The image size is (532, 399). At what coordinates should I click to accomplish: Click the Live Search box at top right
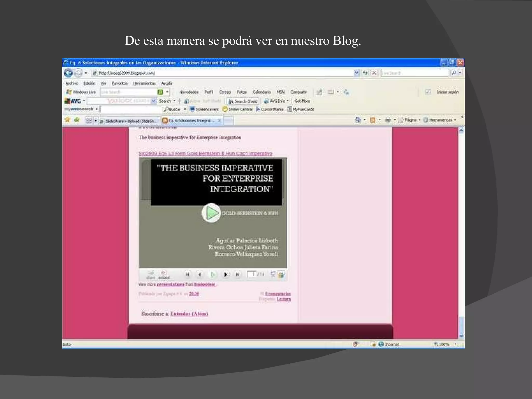point(415,73)
